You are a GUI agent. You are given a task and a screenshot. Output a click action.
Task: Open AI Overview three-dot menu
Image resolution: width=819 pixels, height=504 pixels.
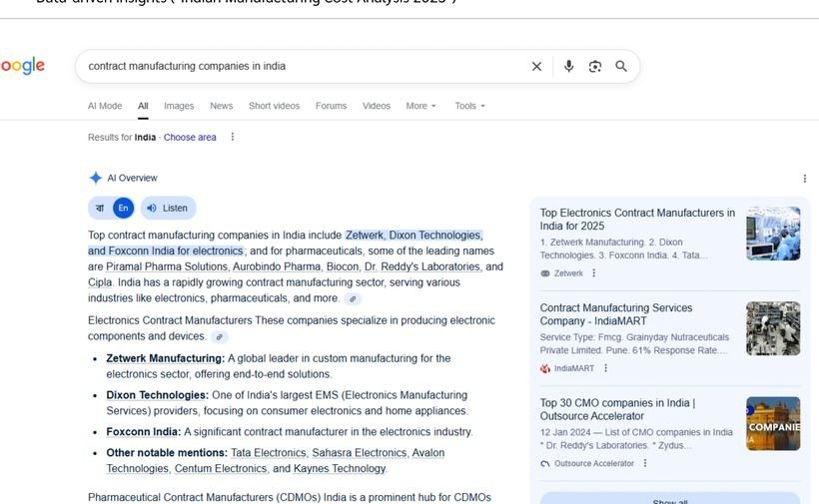804,179
